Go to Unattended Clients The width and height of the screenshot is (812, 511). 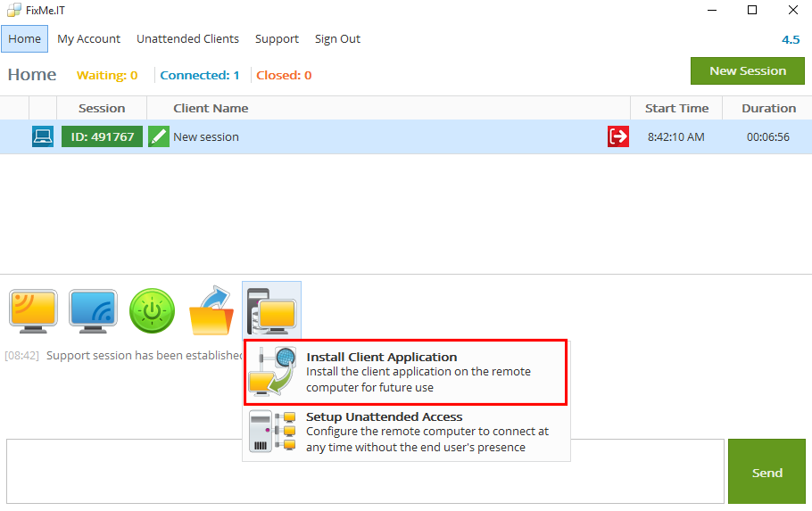(x=187, y=39)
